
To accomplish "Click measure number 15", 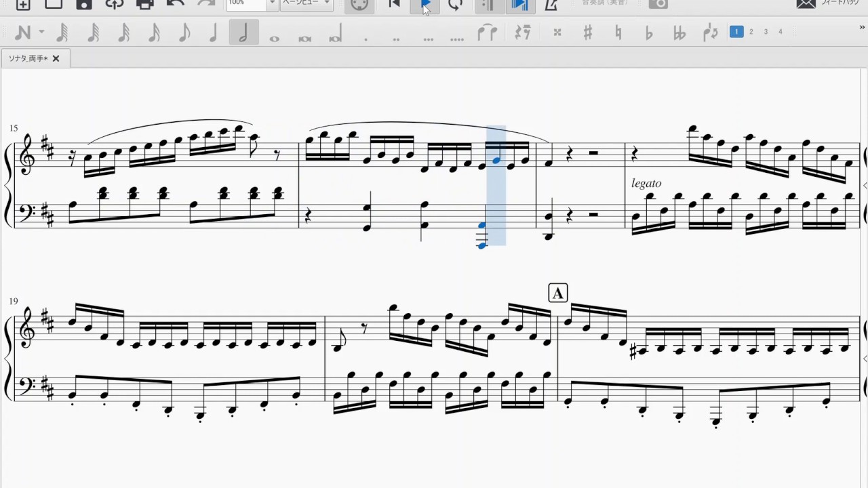I will point(14,128).
